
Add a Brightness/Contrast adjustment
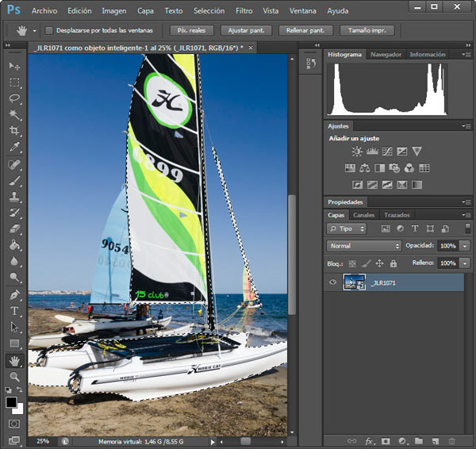(x=357, y=152)
